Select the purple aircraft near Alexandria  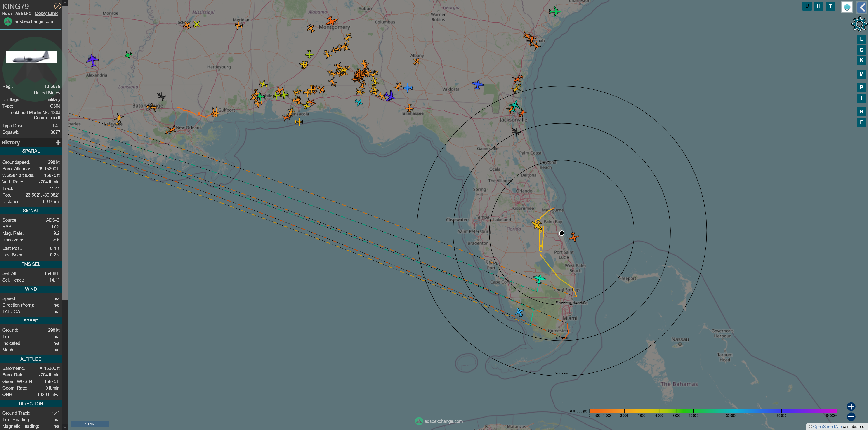(92, 61)
